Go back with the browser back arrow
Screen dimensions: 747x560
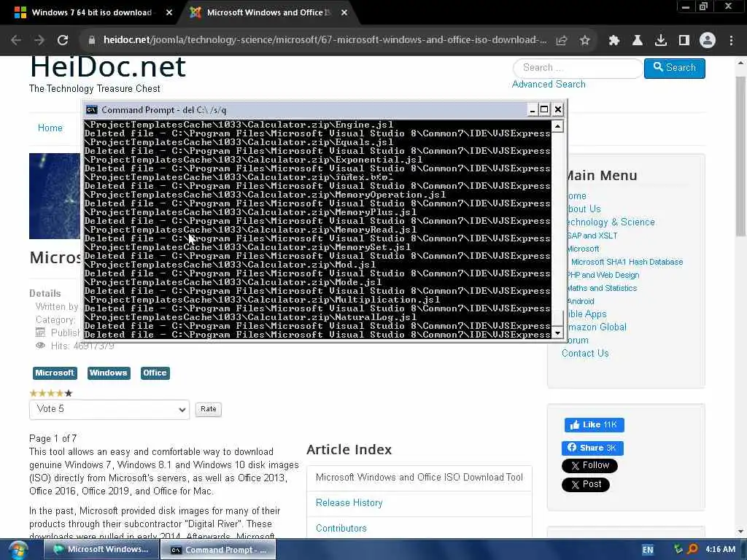click(x=16, y=41)
